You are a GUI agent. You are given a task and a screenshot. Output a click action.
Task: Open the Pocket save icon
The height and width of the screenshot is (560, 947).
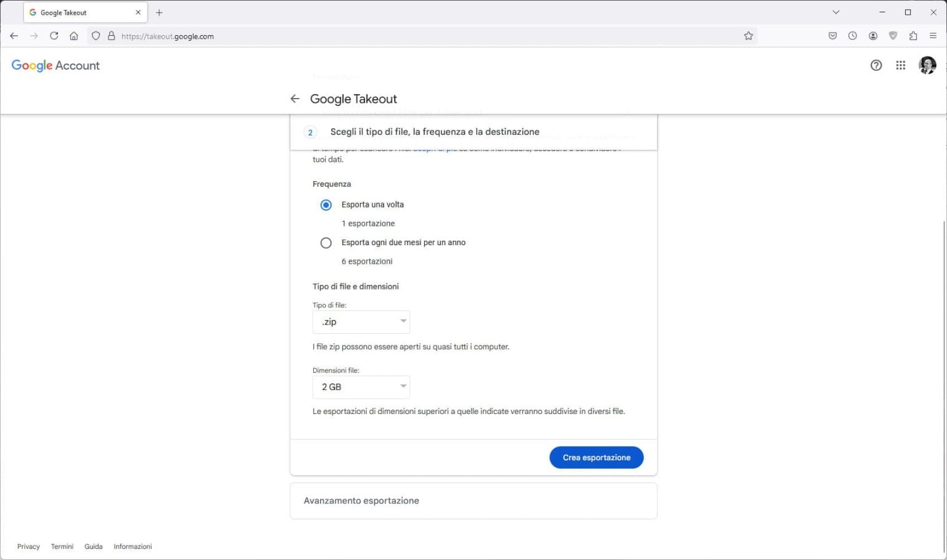[832, 36]
